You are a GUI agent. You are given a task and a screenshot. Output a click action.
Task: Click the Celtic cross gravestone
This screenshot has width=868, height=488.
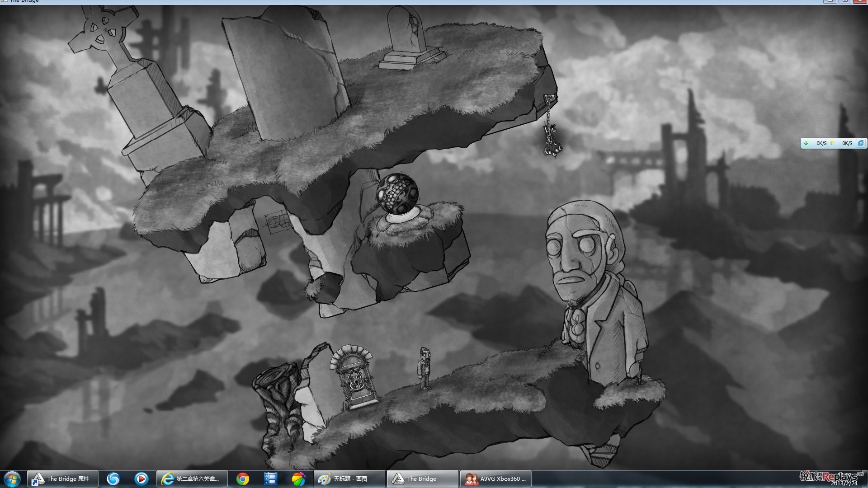click(136, 90)
